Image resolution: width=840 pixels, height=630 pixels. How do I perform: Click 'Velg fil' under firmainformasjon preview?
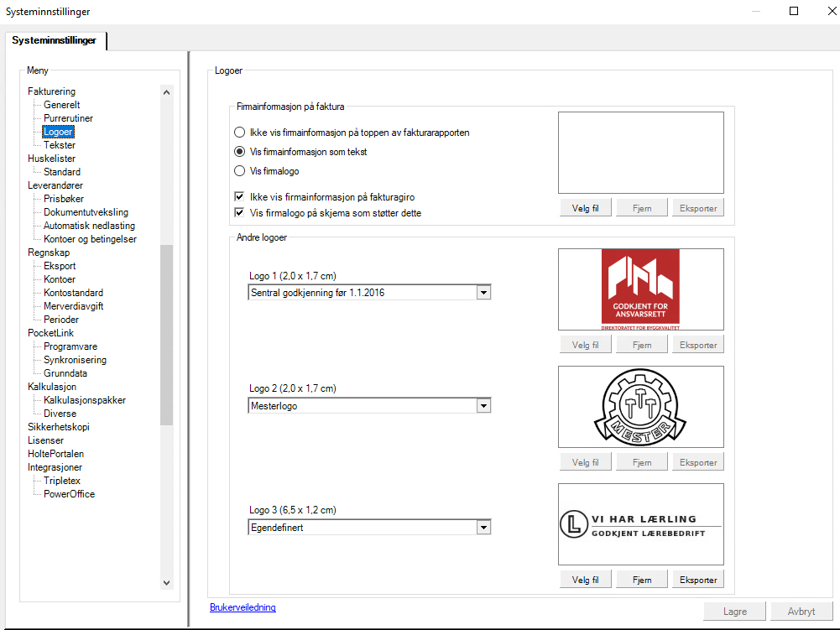click(x=585, y=208)
